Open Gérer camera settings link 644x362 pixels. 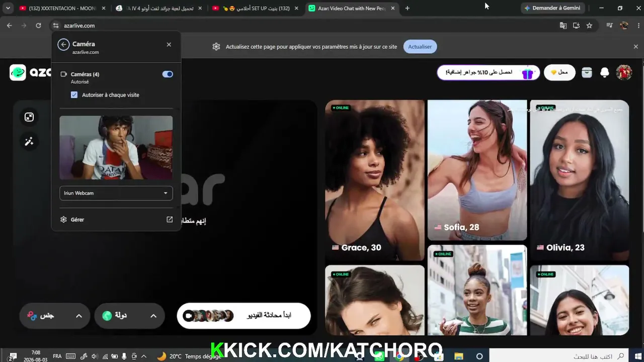pos(116,220)
